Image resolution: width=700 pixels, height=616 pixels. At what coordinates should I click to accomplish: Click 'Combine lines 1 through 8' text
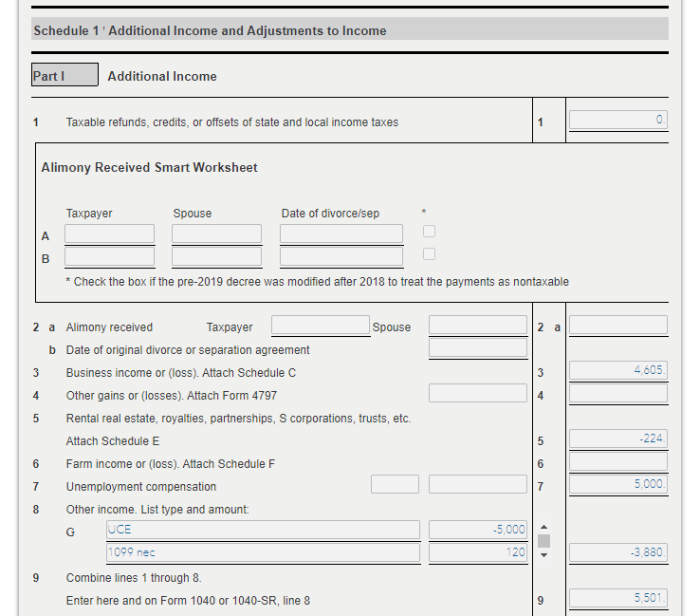point(134,578)
